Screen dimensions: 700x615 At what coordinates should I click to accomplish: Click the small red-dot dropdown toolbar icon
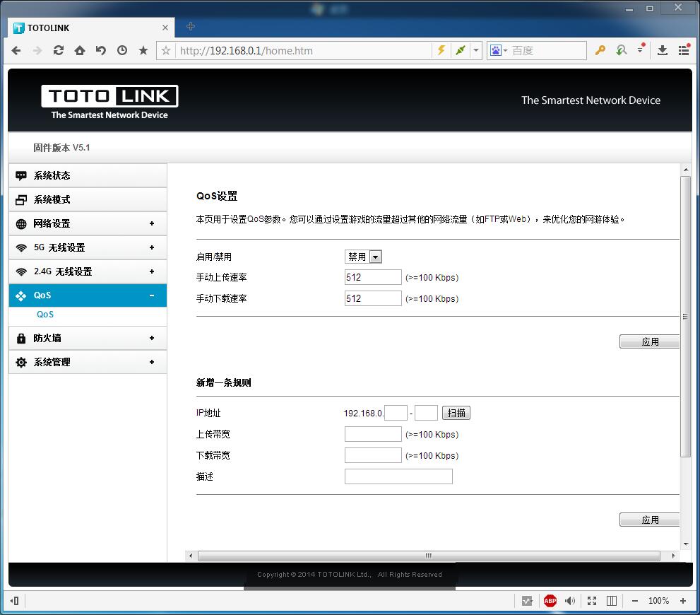click(641, 48)
